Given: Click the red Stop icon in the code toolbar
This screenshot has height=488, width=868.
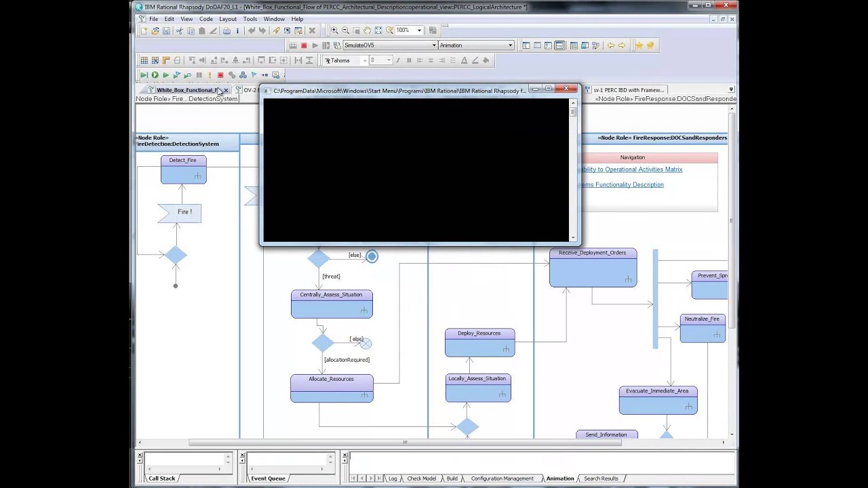Looking at the screenshot, I should pos(304,45).
